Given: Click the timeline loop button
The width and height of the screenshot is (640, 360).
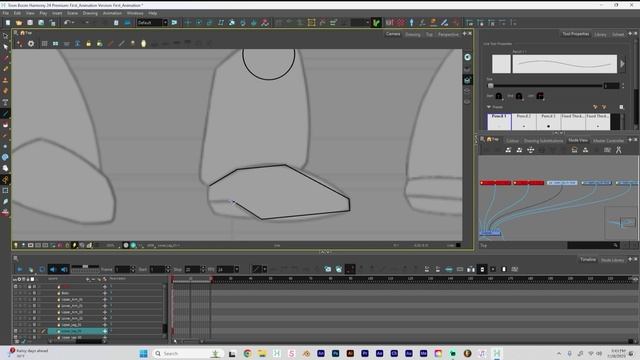Looking at the screenshot, I should (x=42, y=269).
